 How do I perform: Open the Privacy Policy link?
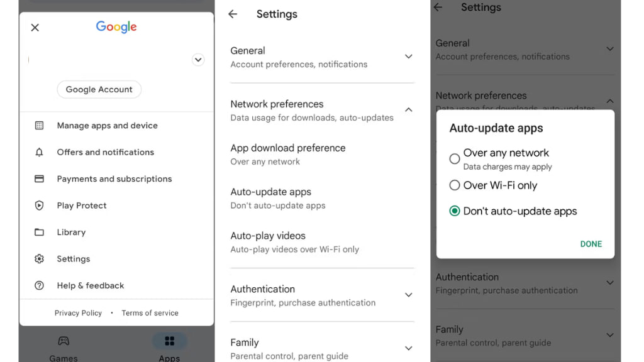point(78,313)
